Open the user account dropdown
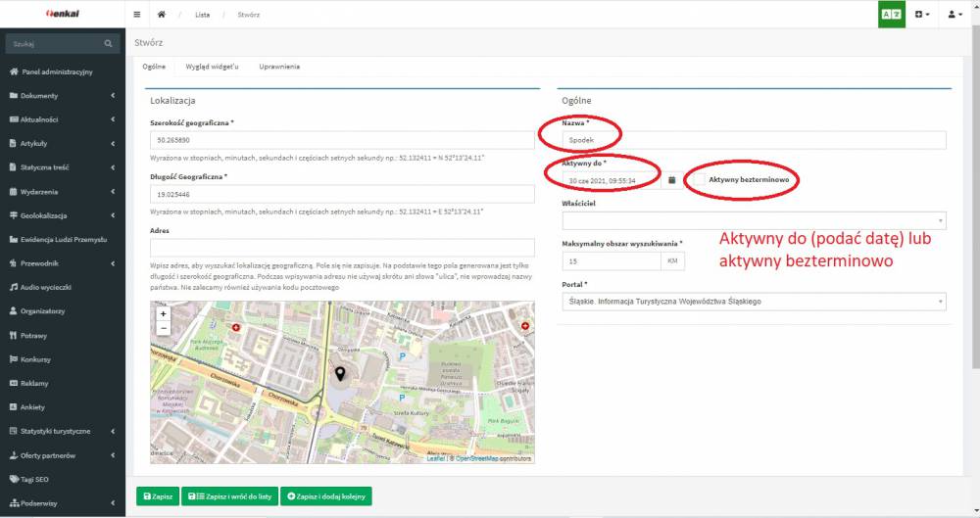 coord(955,15)
